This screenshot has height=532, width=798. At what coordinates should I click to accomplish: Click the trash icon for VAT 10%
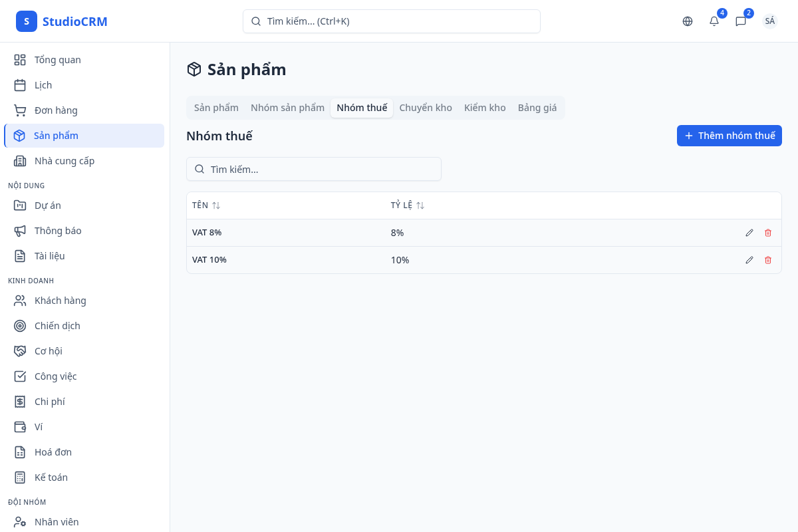[x=768, y=260]
